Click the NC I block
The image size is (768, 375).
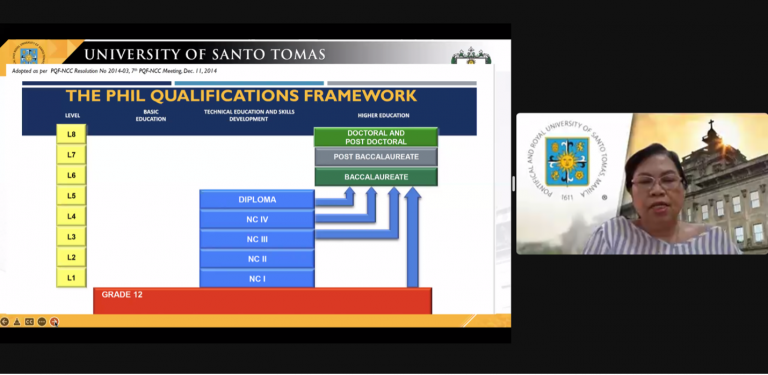click(x=257, y=279)
